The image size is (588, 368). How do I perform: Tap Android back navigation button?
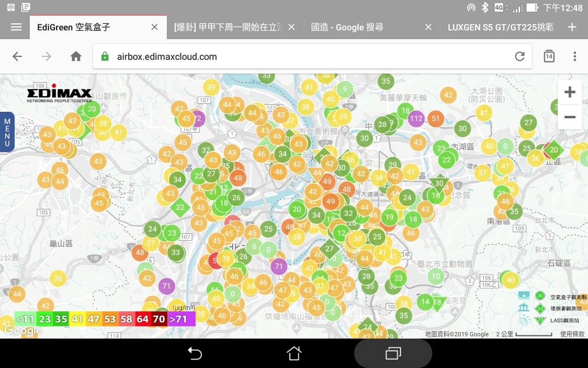[195, 353]
